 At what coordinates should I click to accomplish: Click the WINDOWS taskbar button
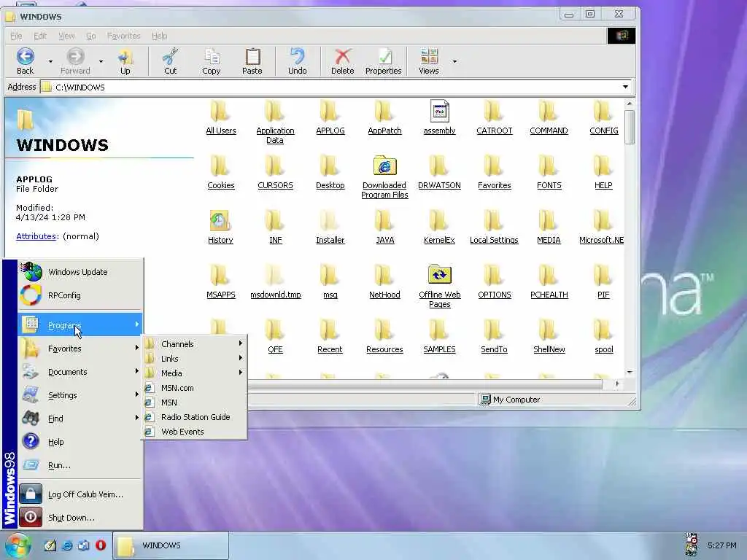[x=171, y=545]
